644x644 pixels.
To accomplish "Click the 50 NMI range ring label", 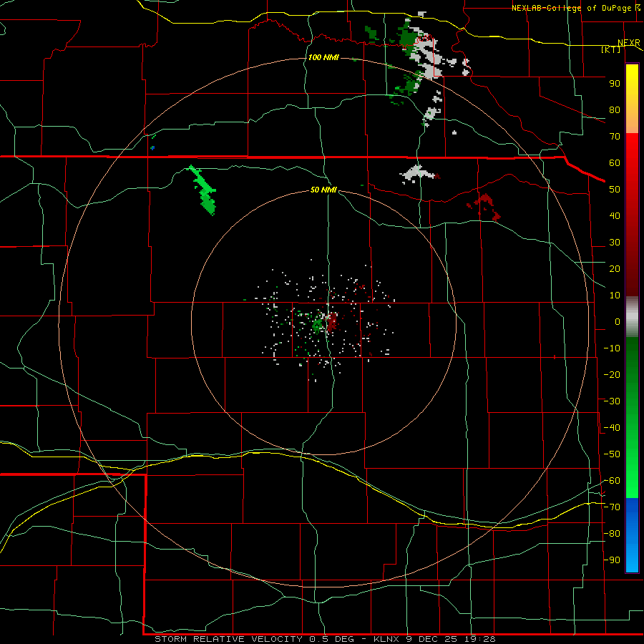I will [323, 190].
